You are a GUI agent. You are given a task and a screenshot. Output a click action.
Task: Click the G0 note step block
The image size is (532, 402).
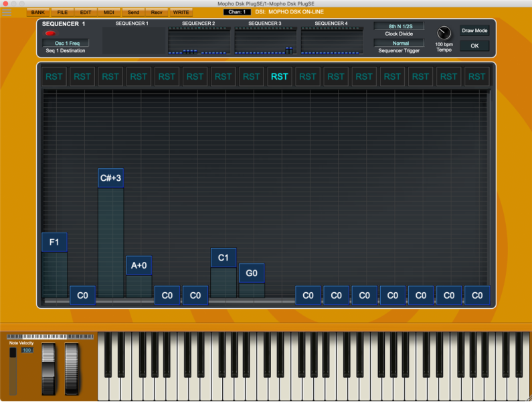(252, 273)
